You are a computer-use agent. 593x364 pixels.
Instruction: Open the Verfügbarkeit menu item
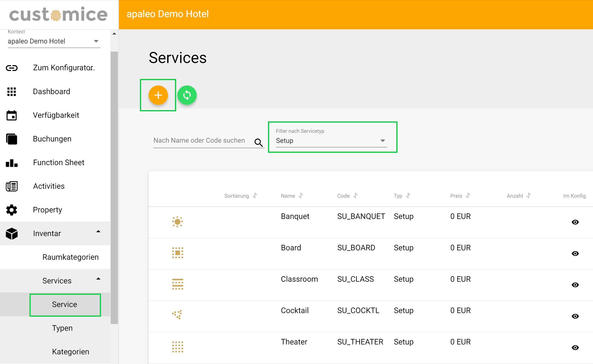[55, 115]
